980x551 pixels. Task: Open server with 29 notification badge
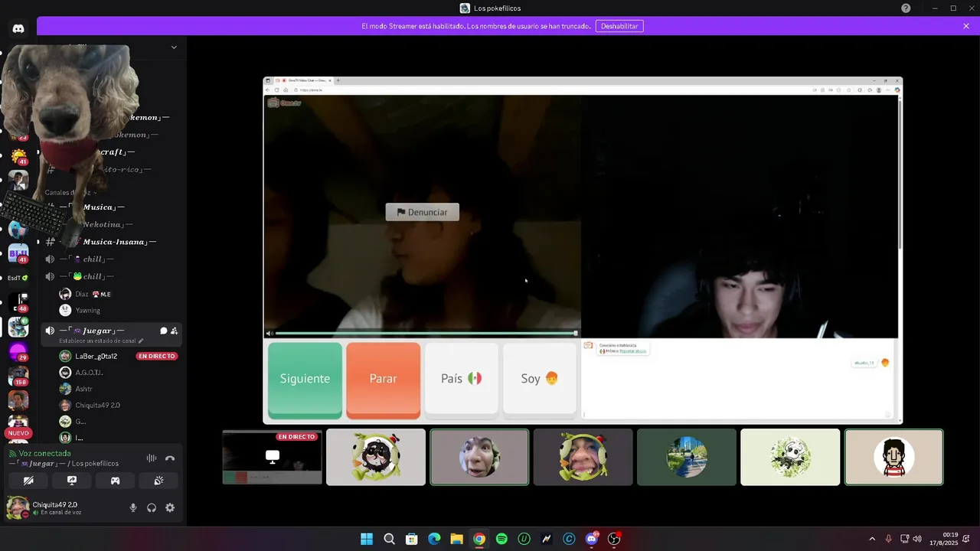[x=18, y=351]
